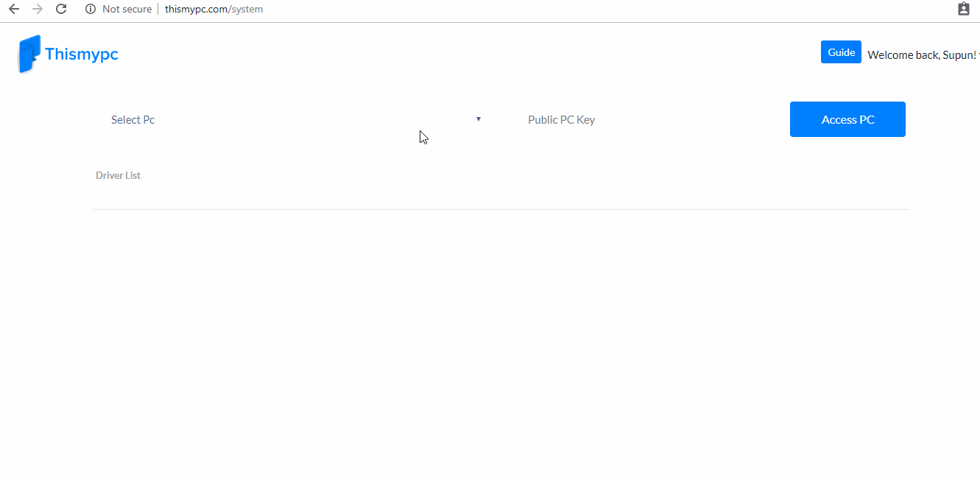Click the reload page icon
Viewport: 980px width, 480px height.
pyautogui.click(x=60, y=9)
